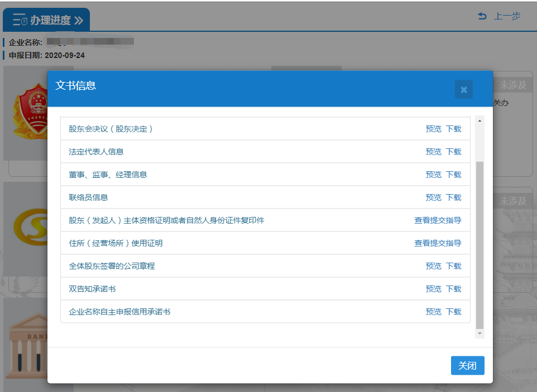Preview 董事、监事、经理信息 document
The image size is (537, 392).
433,175
